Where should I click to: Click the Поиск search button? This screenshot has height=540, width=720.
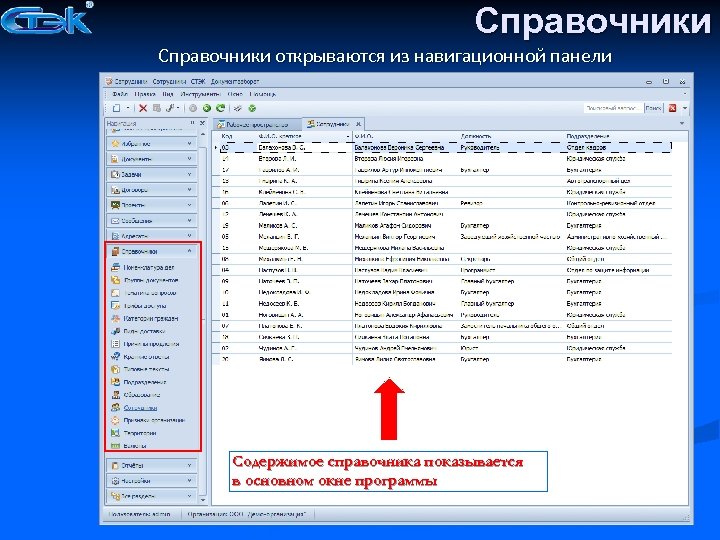click(x=653, y=108)
